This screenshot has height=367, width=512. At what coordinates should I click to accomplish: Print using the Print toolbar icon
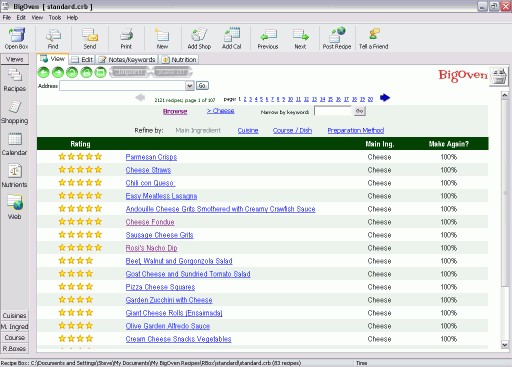tap(126, 38)
